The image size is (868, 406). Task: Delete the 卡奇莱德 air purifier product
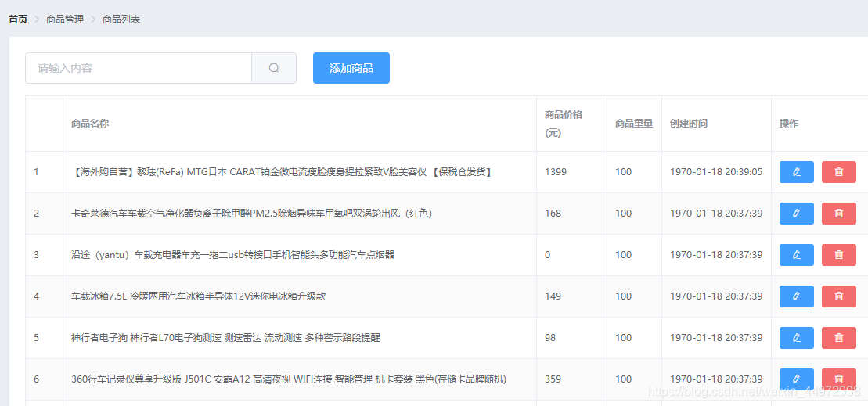(x=839, y=214)
